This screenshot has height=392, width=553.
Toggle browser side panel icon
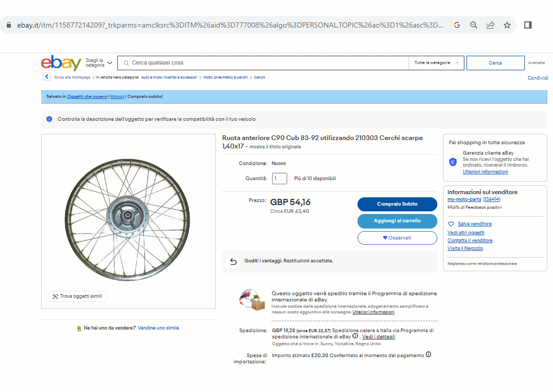[x=528, y=25]
